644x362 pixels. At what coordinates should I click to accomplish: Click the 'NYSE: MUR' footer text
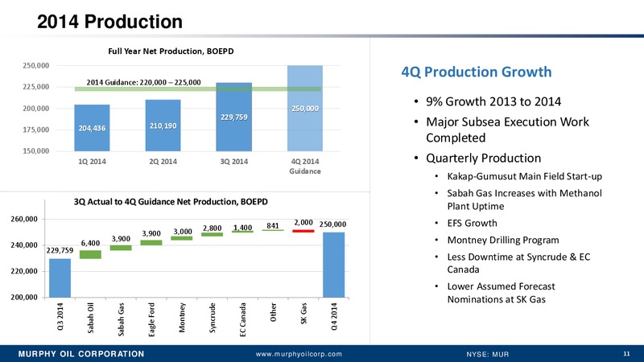488,354
